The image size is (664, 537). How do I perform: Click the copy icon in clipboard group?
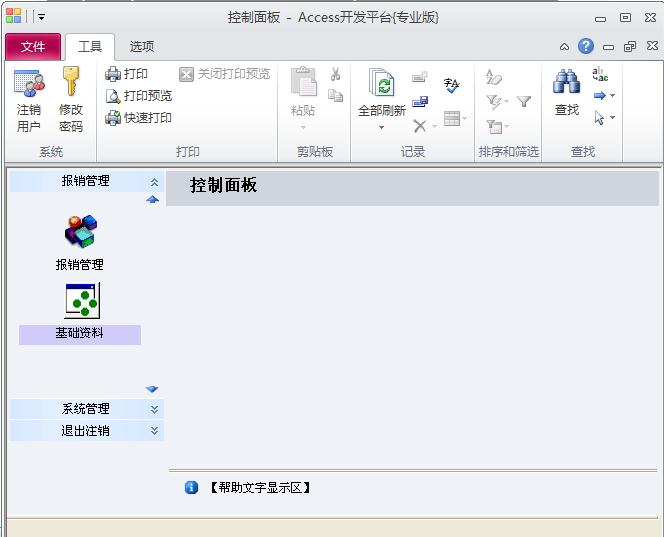tap(335, 96)
